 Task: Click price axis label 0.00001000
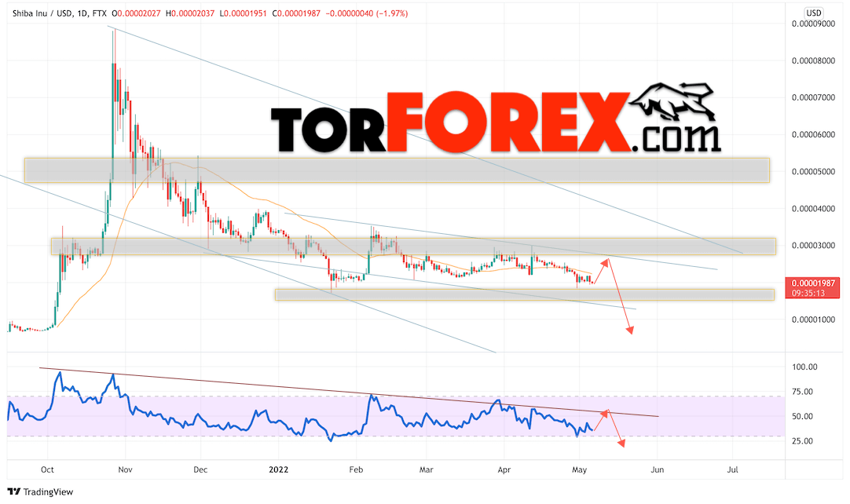tap(813, 320)
